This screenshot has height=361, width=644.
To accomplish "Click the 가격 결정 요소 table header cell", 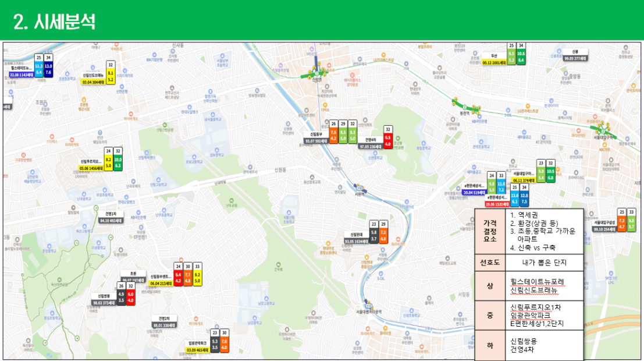I will tap(490, 231).
